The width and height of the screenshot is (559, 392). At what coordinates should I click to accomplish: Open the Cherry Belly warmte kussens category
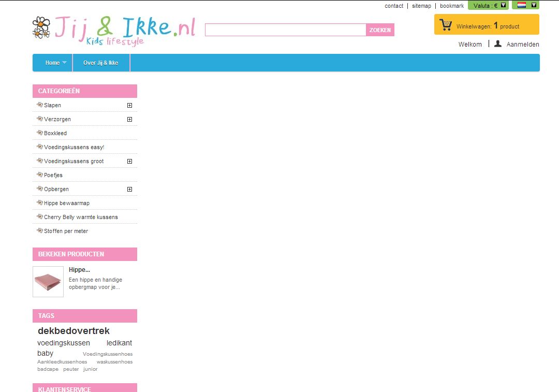coord(81,217)
